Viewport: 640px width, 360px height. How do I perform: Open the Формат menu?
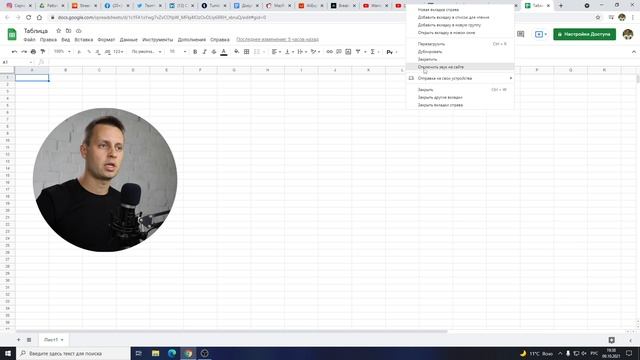coord(106,40)
